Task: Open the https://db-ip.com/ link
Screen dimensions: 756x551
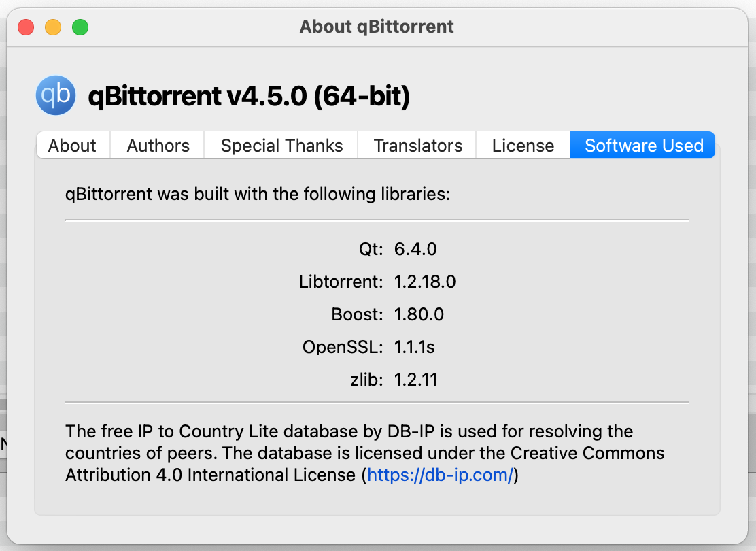Action: (x=440, y=475)
